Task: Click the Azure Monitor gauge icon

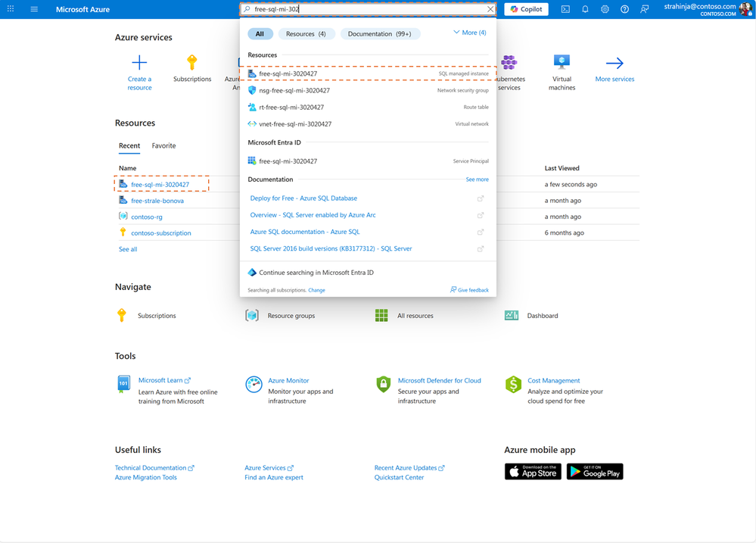Action: 254,385
